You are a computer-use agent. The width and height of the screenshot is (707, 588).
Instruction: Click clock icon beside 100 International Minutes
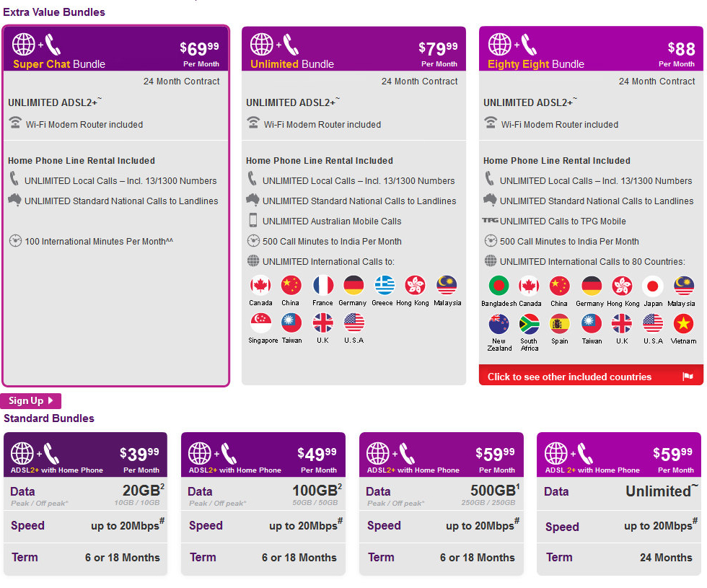tap(15, 241)
